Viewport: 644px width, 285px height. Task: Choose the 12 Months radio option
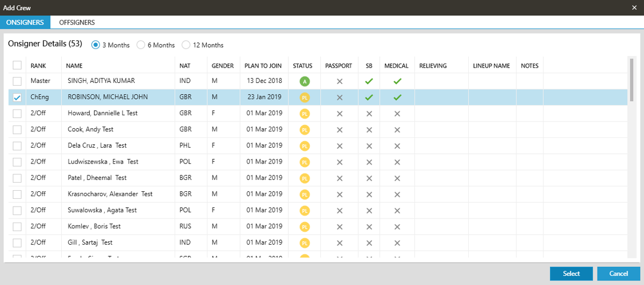click(x=186, y=45)
